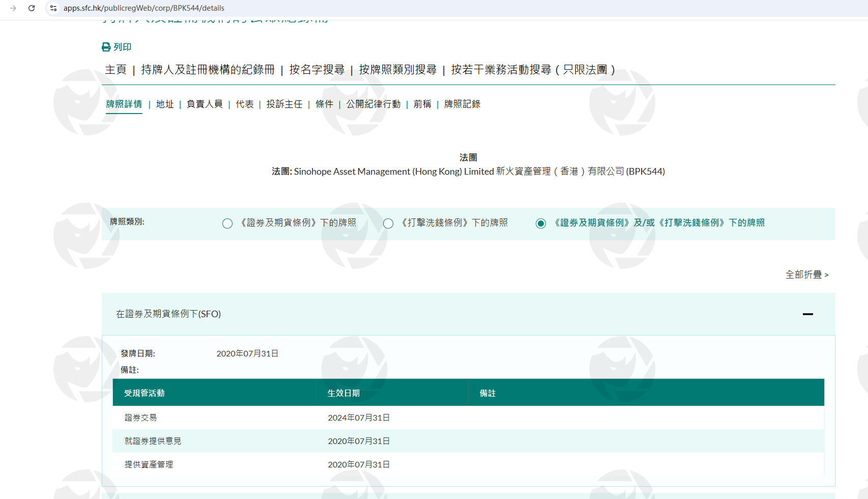Viewport: 868px width, 499px height.
Task: Click the browser forward arrow
Action: [x=13, y=8]
